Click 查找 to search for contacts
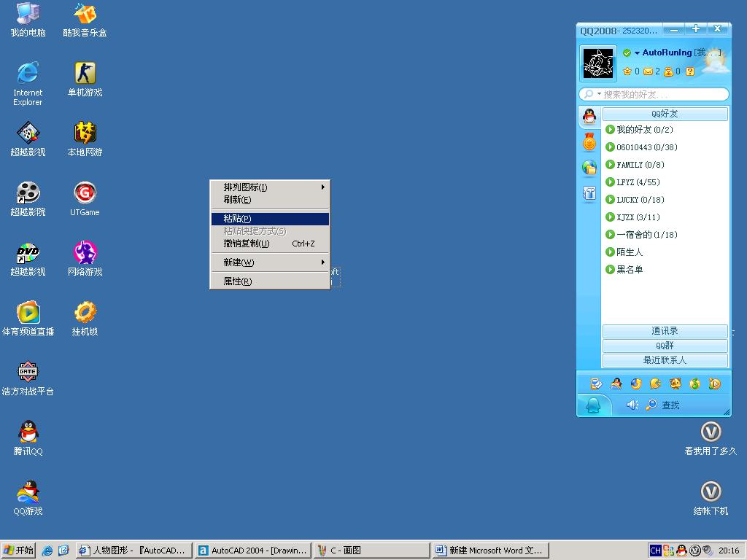The image size is (747, 560). pos(662,405)
